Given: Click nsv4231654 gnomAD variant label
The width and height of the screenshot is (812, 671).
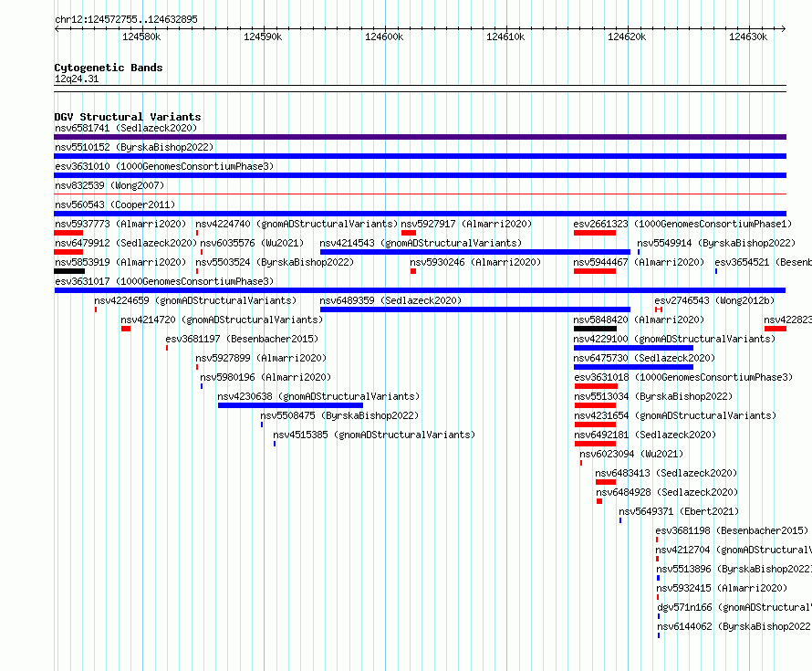Looking at the screenshot, I should pyautogui.click(x=675, y=415).
